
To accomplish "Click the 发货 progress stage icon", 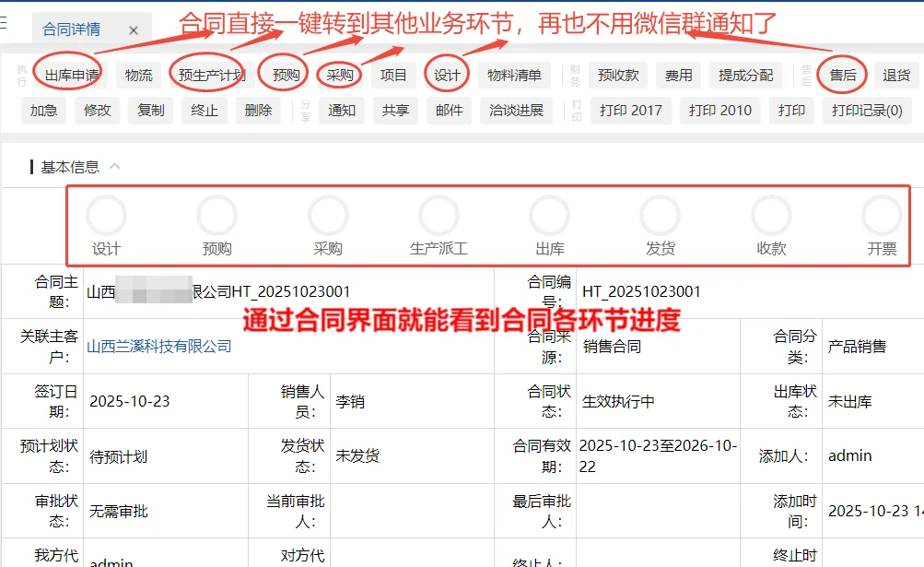I will (x=659, y=215).
